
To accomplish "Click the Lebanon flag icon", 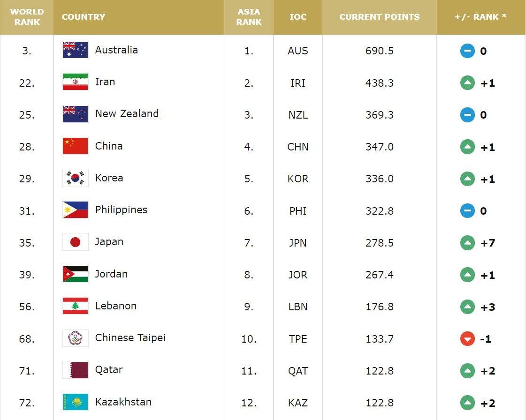I will [75, 306].
